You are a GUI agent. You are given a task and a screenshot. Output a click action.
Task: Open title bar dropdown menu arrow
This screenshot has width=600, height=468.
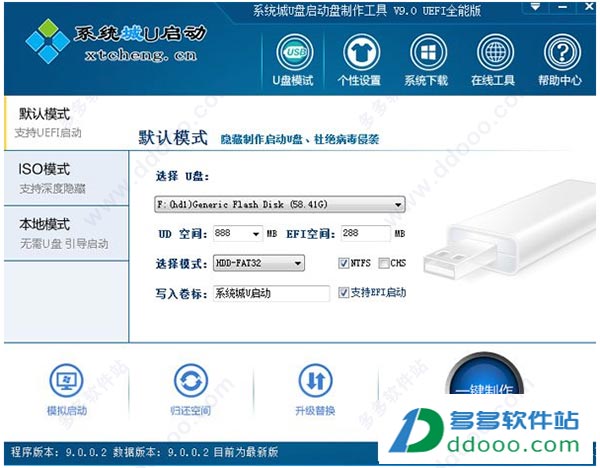pos(535,7)
